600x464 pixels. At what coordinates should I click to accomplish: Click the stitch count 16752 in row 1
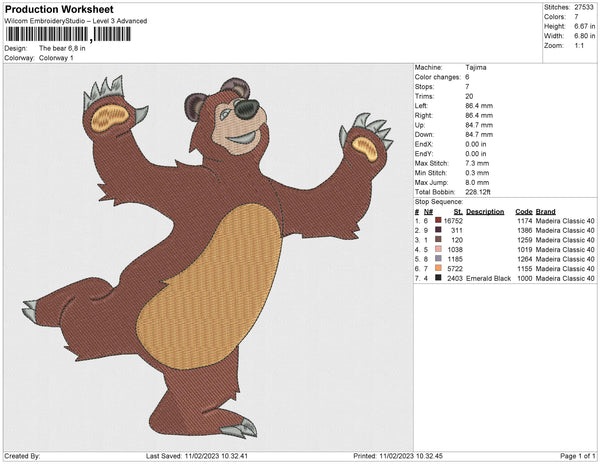pyautogui.click(x=453, y=221)
